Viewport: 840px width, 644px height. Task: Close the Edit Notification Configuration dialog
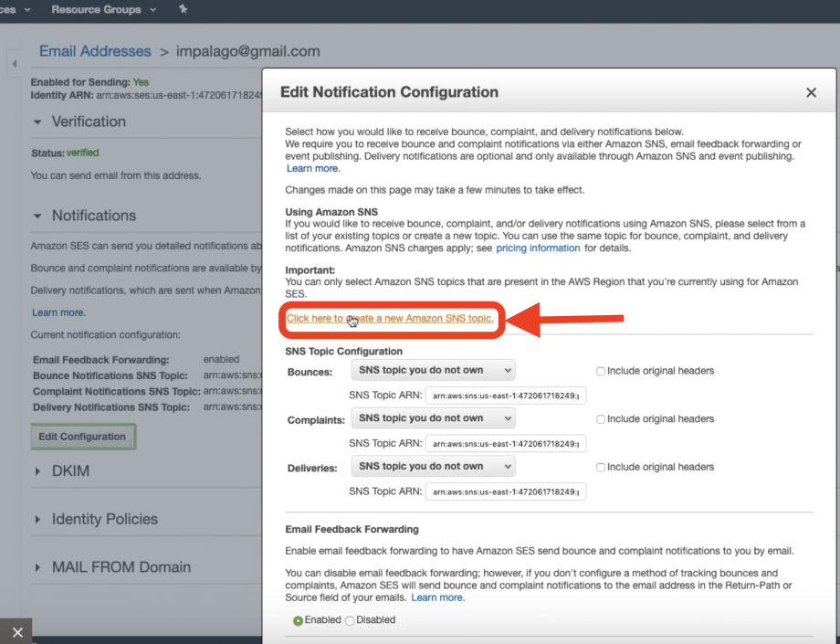(x=811, y=92)
